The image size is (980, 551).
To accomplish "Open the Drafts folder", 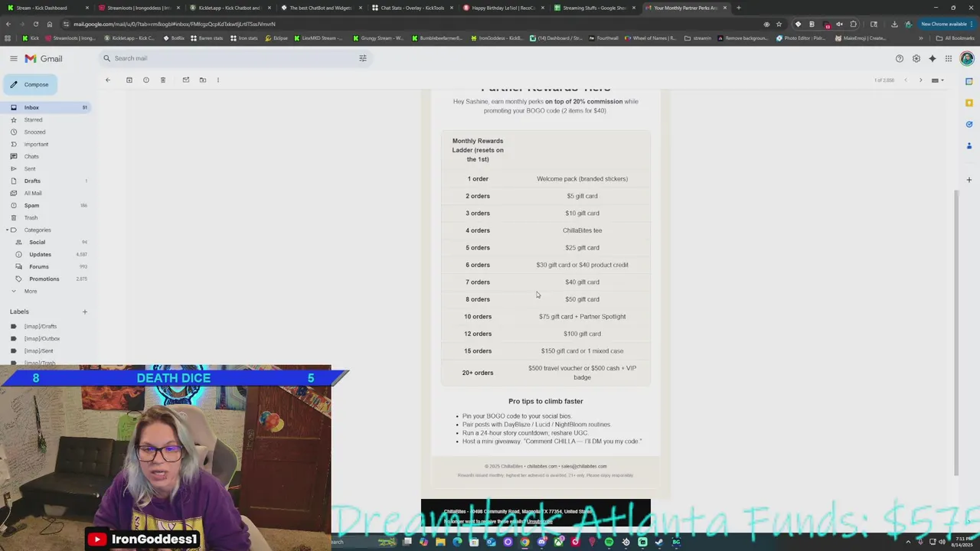I will (x=45, y=181).
